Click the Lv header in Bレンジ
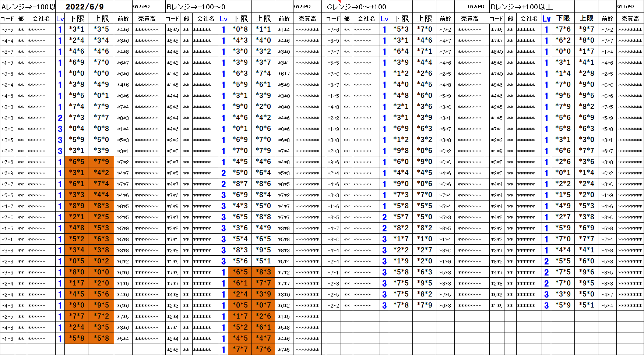This screenshot has width=644, height=355. (x=224, y=18)
